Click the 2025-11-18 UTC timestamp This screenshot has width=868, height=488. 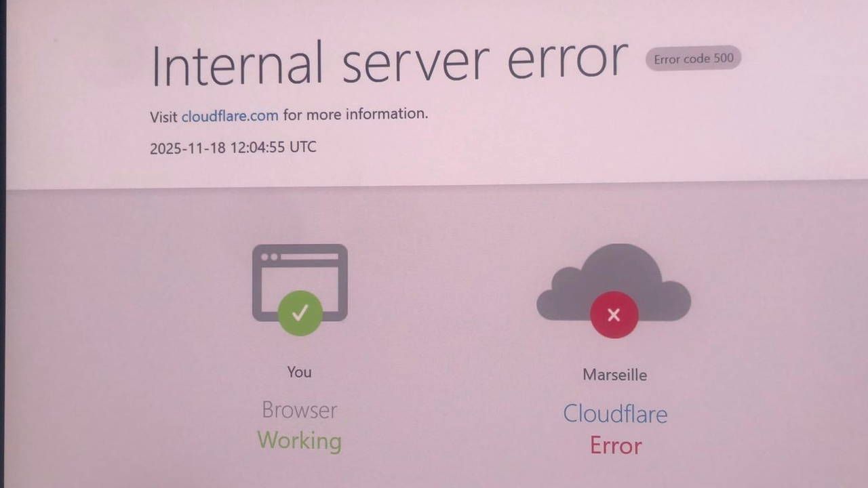pyautogui.click(x=233, y=147)
